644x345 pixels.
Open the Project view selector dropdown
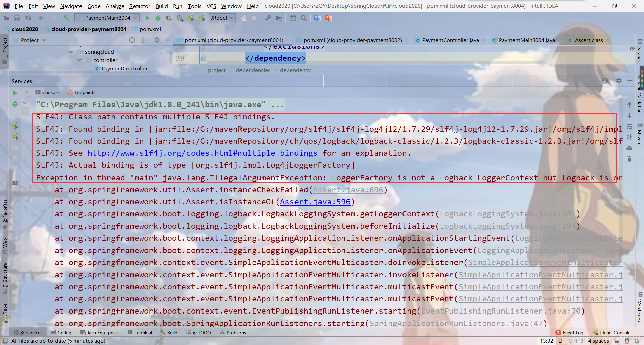click(44, 40)
